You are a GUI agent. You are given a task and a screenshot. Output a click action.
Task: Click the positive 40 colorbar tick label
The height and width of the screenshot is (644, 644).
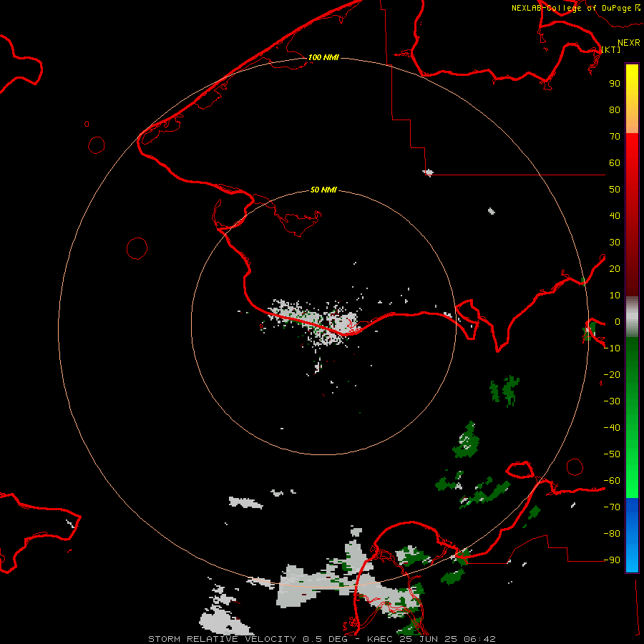click(x=615, y=216)
